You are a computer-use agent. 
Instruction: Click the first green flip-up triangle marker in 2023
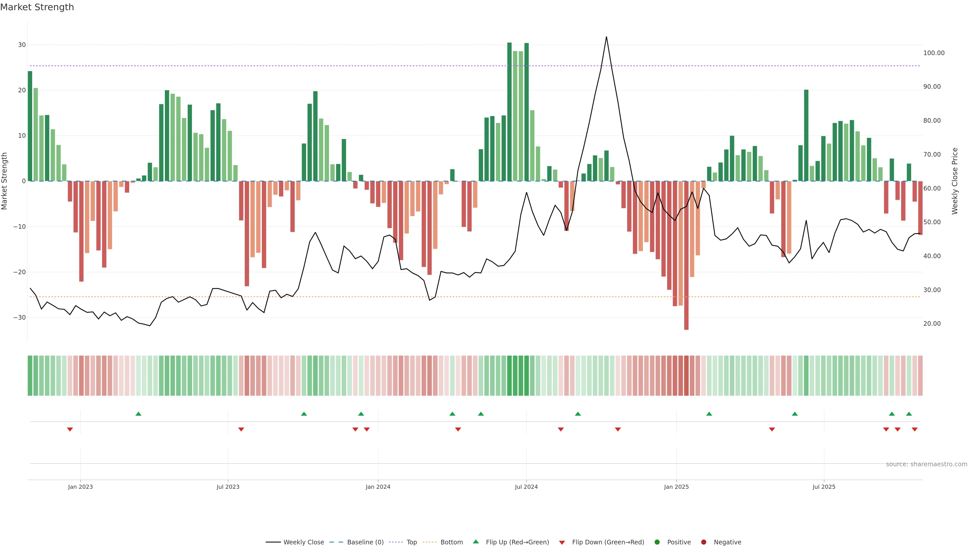click(x=139, y=414)
